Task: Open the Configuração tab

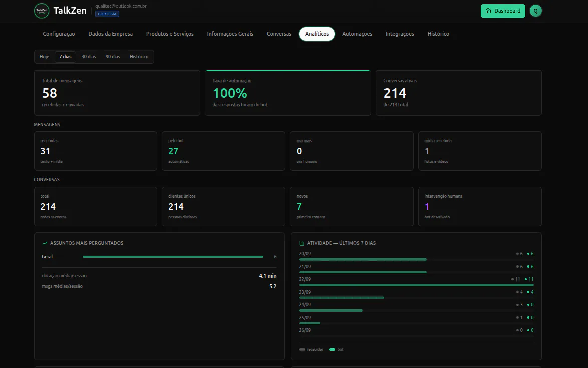Action: [x=59, y=34]
